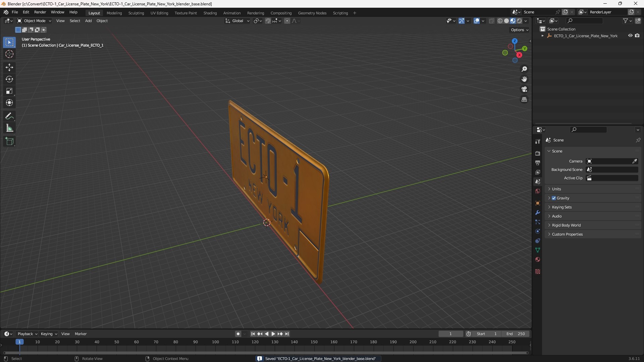The width and height of the screenshot is (644, 362).
Task: Play the animation in timeline
Action: point(273,334)
